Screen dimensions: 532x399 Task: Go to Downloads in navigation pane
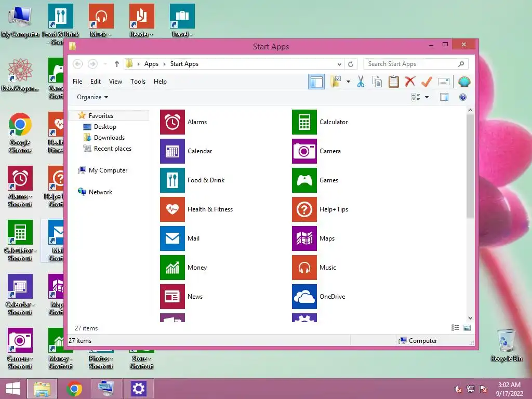coord(109,137)
